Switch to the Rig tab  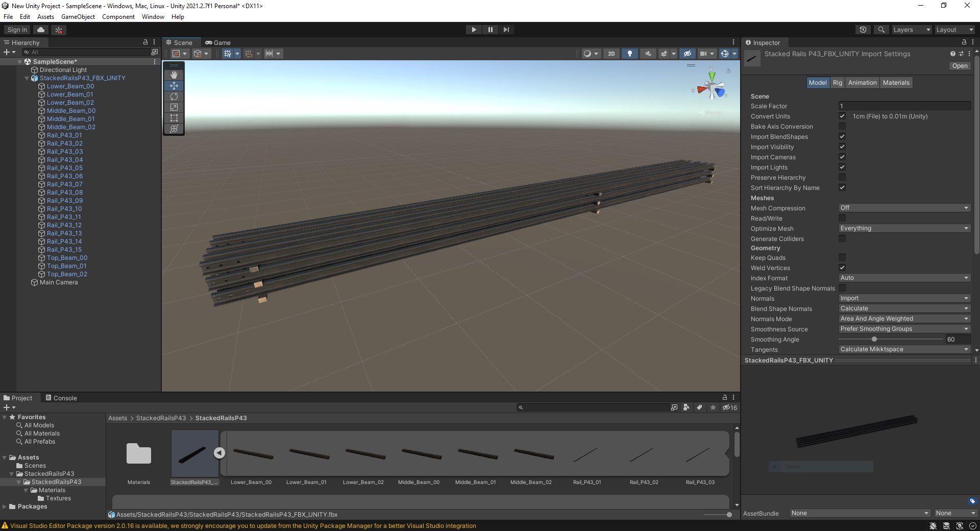[x=838, y=83]
